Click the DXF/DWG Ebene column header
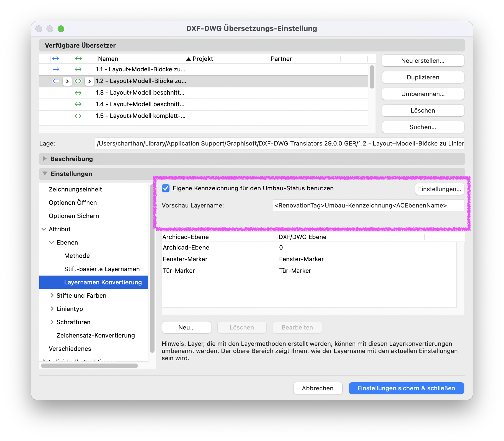This screenshot has width=504, height=441. [x=351, y=237]
